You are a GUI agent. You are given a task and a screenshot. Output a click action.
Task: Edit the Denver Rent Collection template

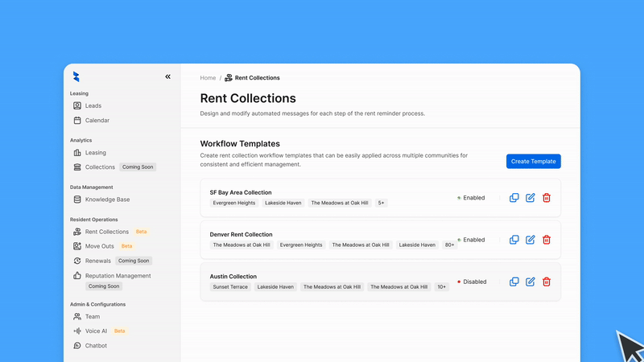(x=530, y=240)
